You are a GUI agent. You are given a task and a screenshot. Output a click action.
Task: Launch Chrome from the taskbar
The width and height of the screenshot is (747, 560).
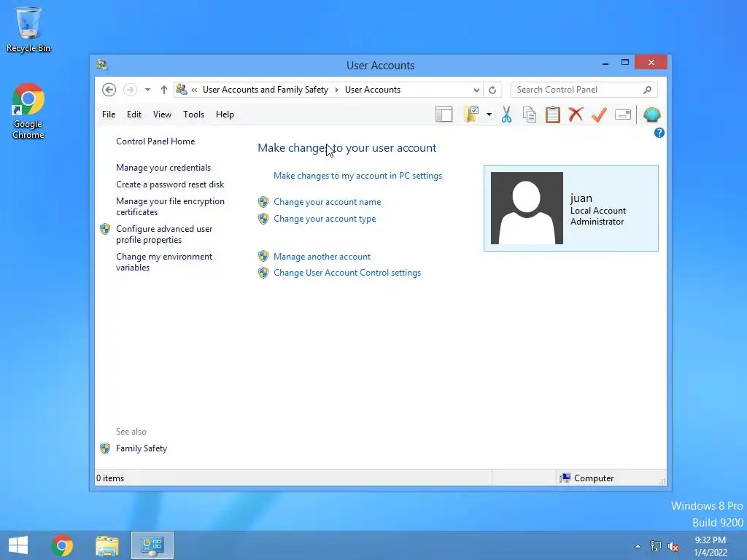62,545
